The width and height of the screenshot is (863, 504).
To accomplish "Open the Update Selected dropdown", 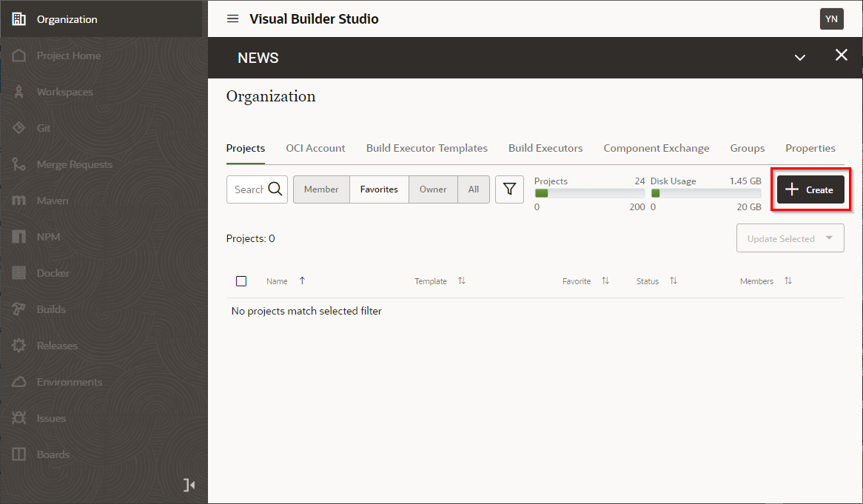I will [x=790, y=238].
